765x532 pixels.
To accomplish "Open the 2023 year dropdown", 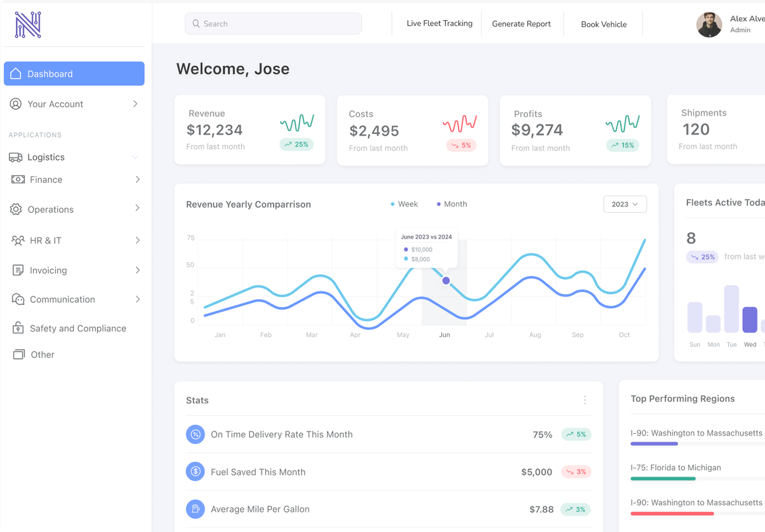I will [x=625, y=204].
